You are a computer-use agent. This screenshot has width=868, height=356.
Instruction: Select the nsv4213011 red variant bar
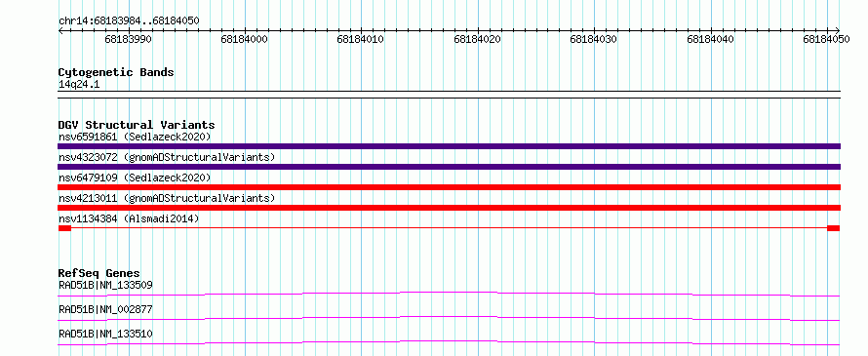[x=449, y=208]
